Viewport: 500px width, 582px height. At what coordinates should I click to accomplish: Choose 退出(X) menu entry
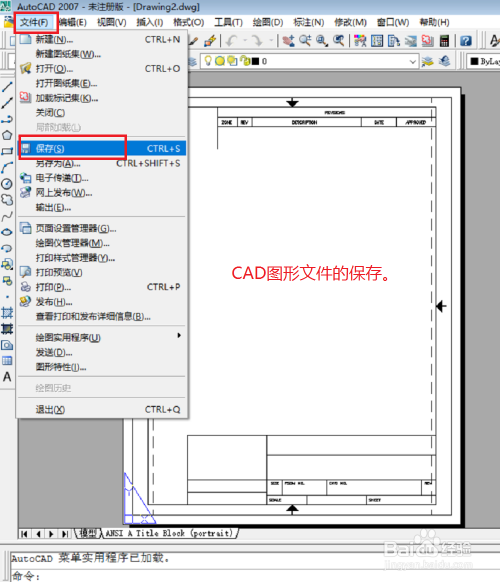pos(102,409)
